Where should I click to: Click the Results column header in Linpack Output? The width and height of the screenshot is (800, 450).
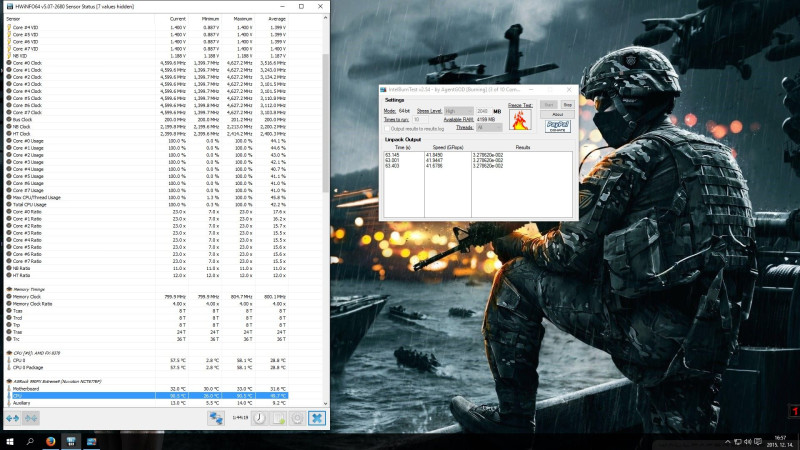(522, 147)
